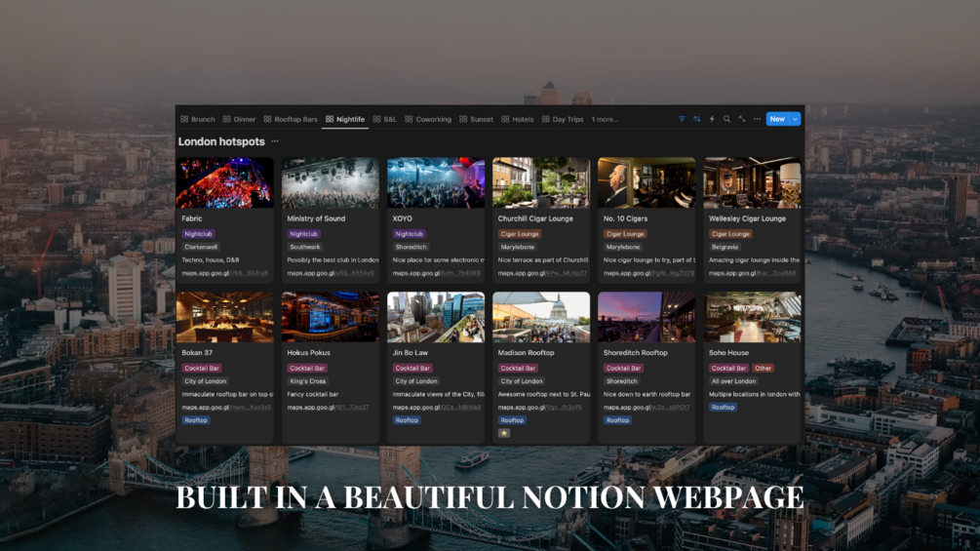Open the Fabric maps.app.goo.gl link
980x551 pixels.
point(225,273)
